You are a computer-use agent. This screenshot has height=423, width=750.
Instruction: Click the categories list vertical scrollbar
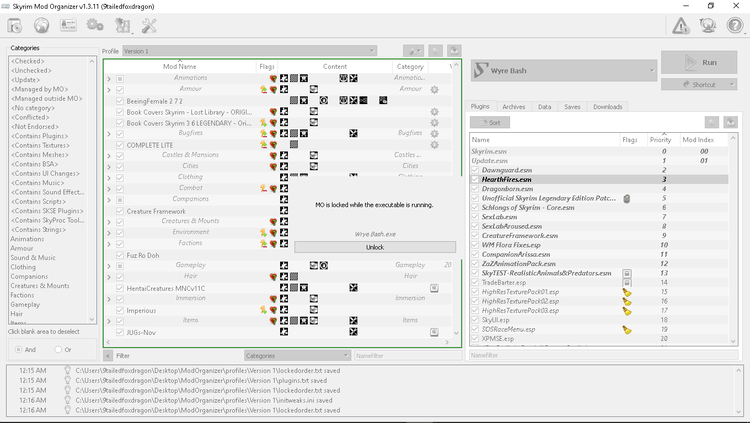click(92, 190)
